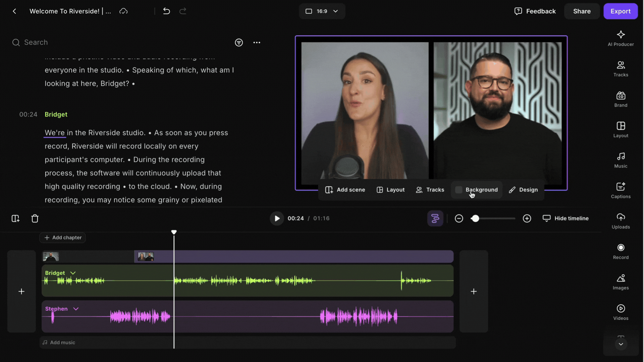This screenshot has height=362, width=644.
Task: Open the AI Producer panel
Action: coord(621,38)
